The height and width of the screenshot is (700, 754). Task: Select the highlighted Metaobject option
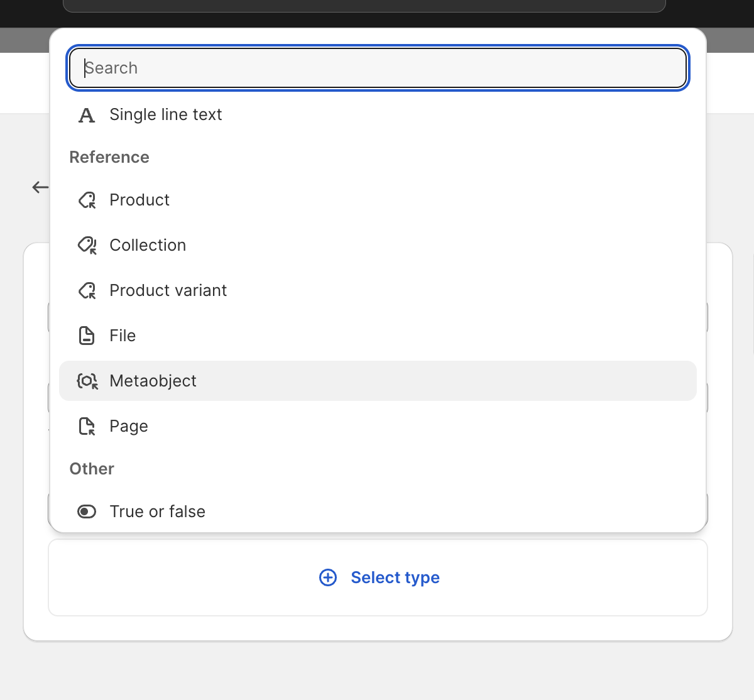tap(378, 381)
